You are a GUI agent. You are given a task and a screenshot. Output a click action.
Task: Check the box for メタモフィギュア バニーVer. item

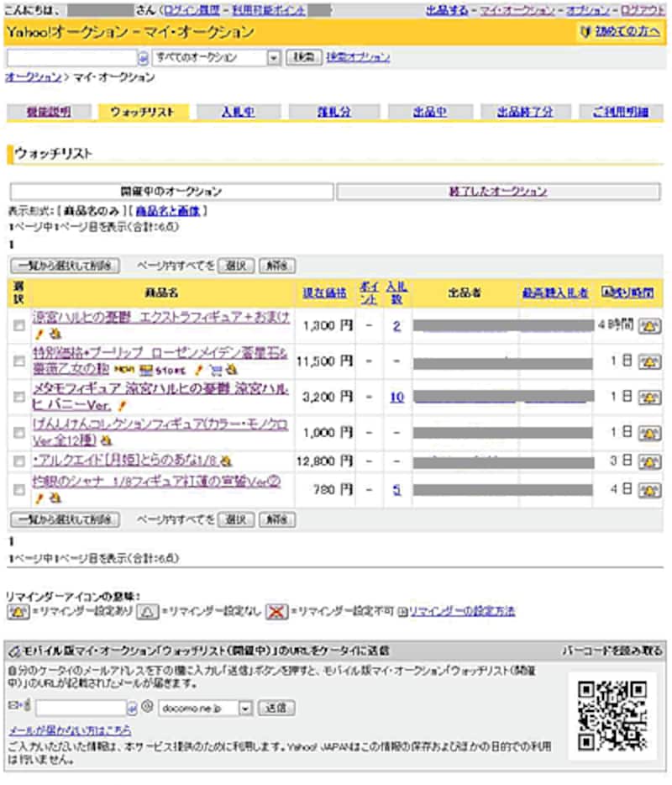(19, 398)
